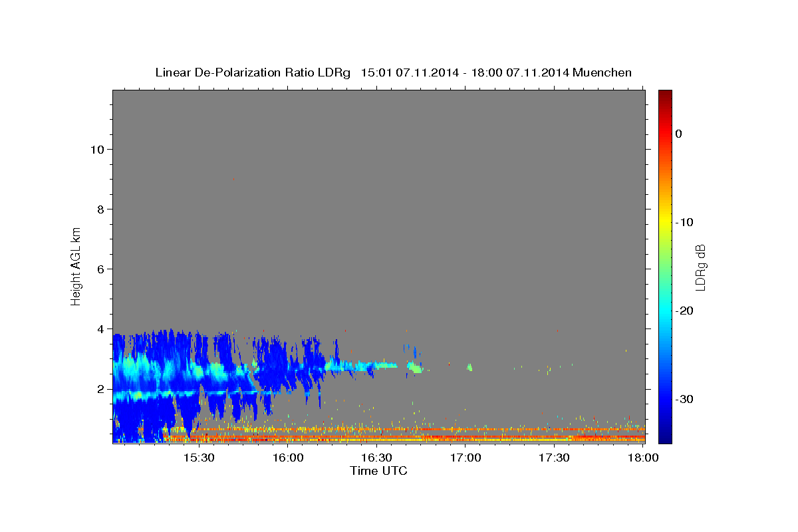Click the colorbar value 0
The width and height of the screenshot is (798, 532).
click(679, 134)
